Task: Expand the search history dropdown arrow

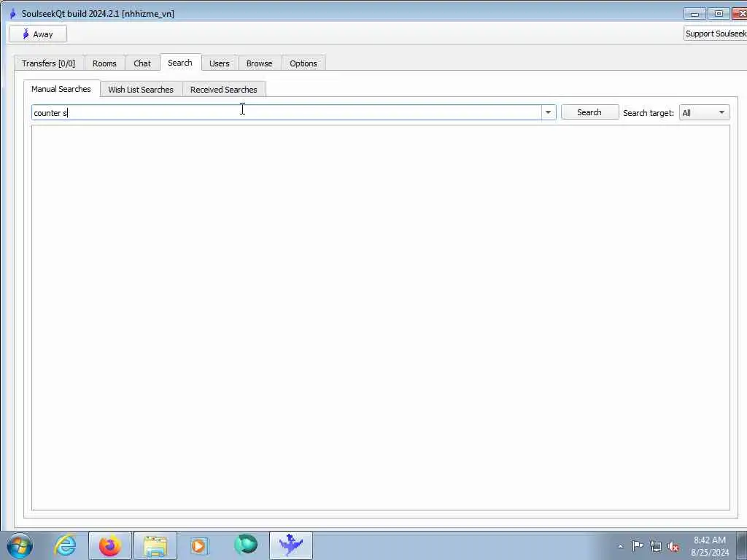Action: pyautogui.click(x=549, y=113)
